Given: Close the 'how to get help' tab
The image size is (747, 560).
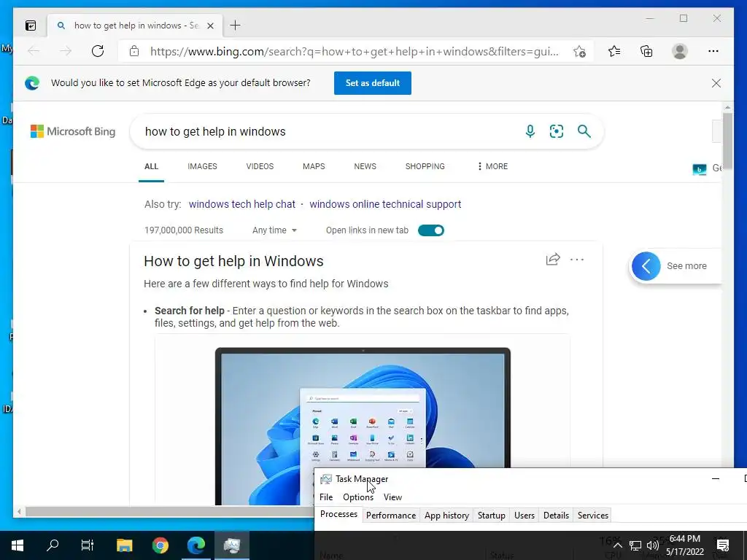Looking at the screenshot, I should tap(210, 26).
